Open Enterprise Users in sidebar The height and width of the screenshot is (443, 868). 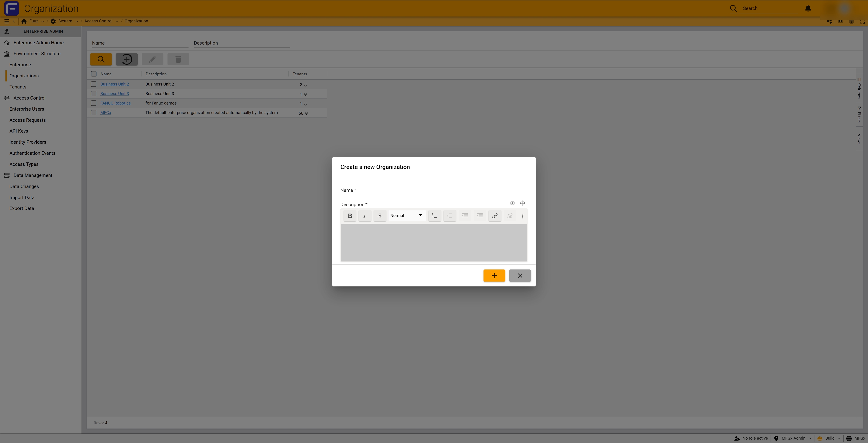tap(27, 109)
